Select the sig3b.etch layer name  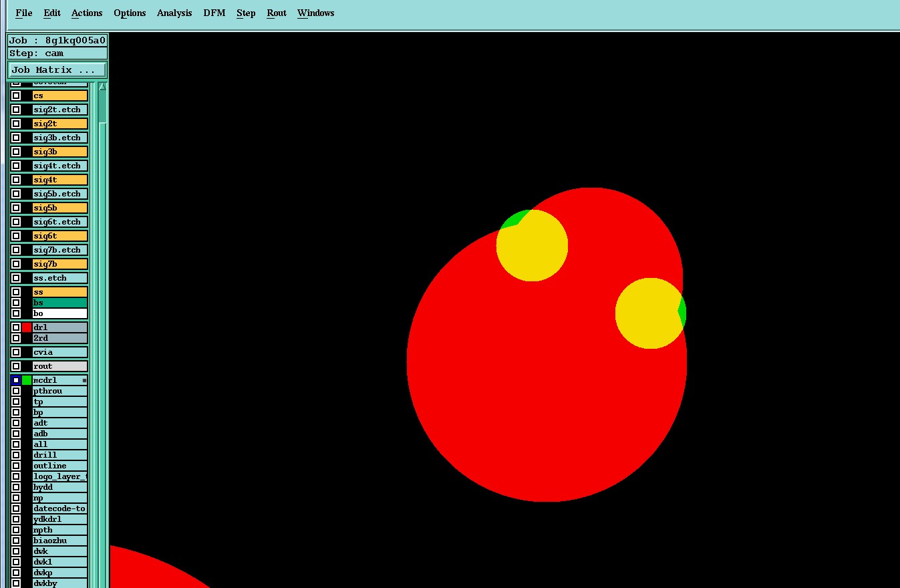pos(60,138)
